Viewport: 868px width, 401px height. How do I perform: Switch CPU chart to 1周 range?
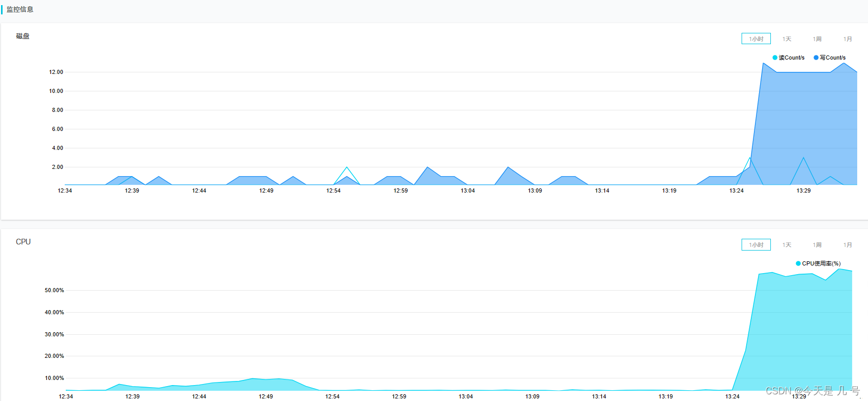[x=817, y=245]
